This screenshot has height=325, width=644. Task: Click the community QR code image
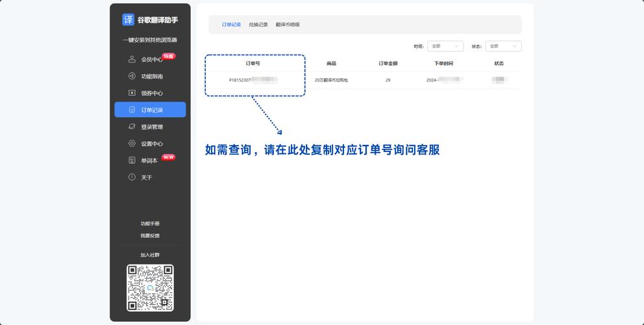tap(150, 287)
